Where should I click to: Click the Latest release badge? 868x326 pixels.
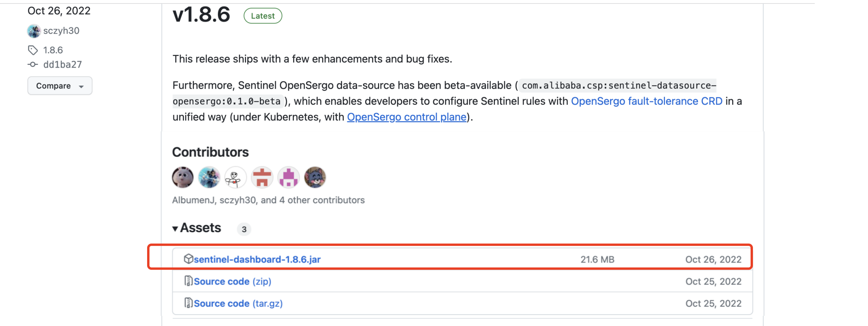(x=263, y=16)
